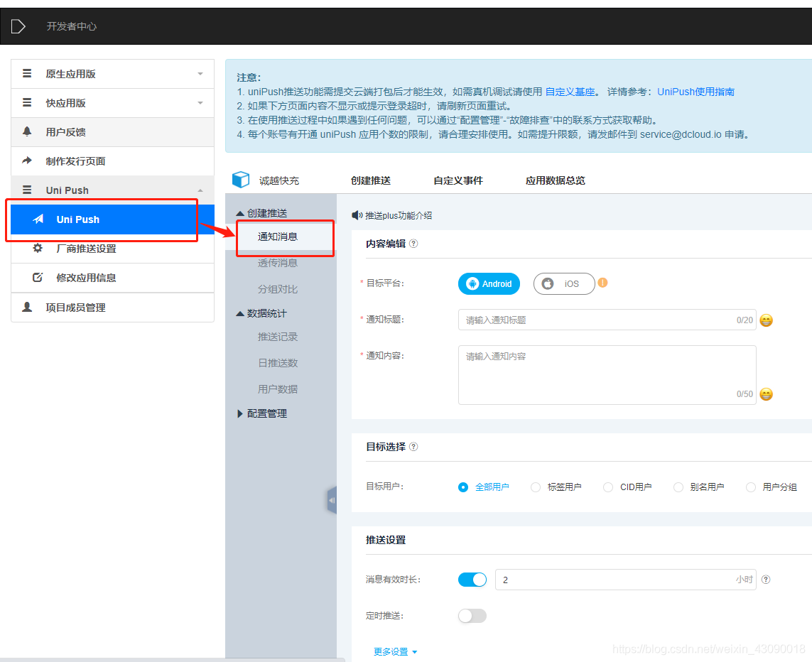This screenshot has width=812, height=662.
Task: Click speaker icon beside 推送plus功能介绍
Action: (357, 215)
